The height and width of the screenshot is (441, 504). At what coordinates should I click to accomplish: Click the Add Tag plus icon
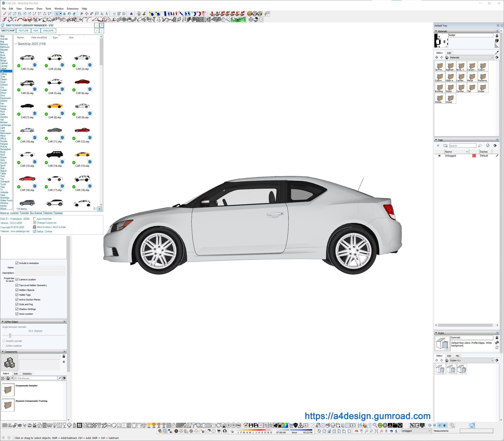(438, 146)
